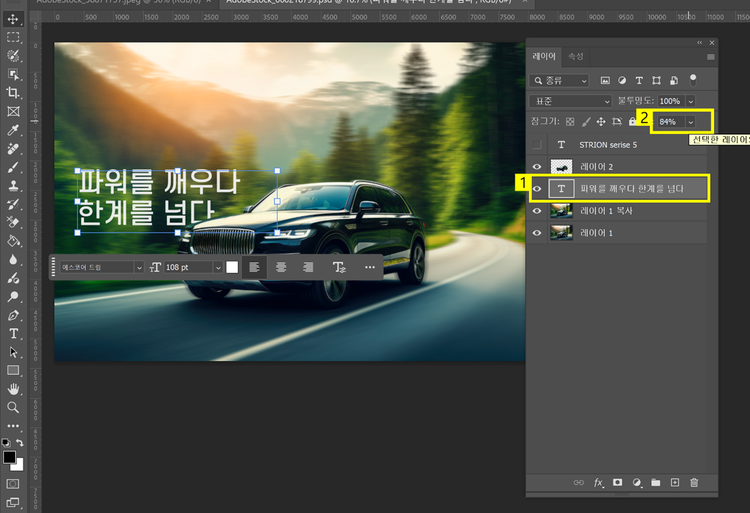
Task: Select the Object Selection tool
Action: tap(13, 74)
